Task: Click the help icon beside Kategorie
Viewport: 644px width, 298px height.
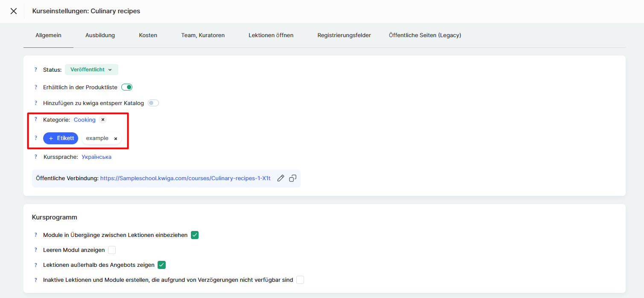Action: pos(36,120)
